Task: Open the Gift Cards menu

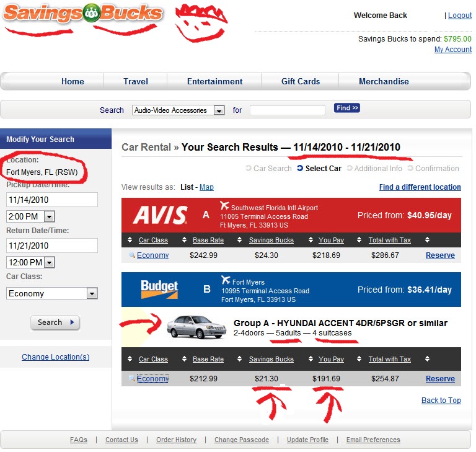Action: 301,81
